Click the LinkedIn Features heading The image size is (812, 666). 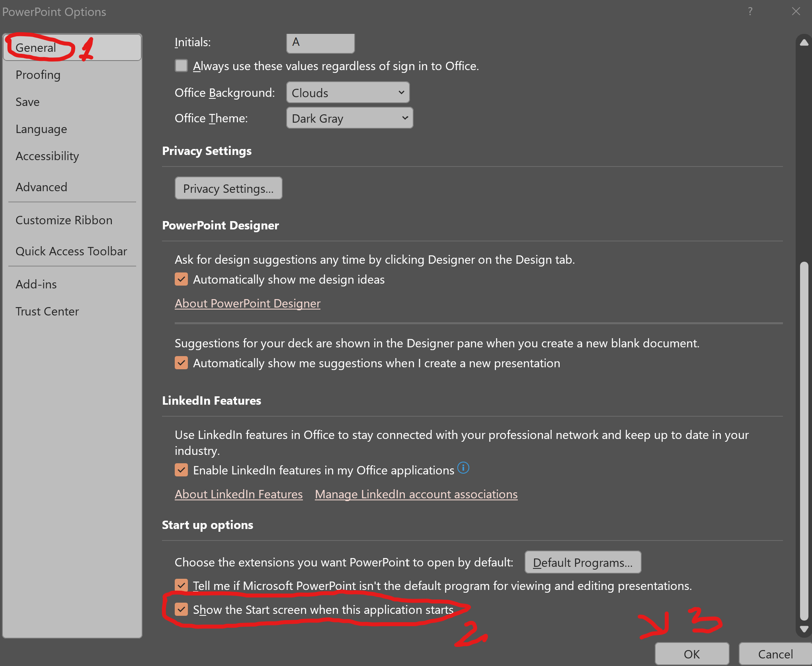(x=212, y=401)
